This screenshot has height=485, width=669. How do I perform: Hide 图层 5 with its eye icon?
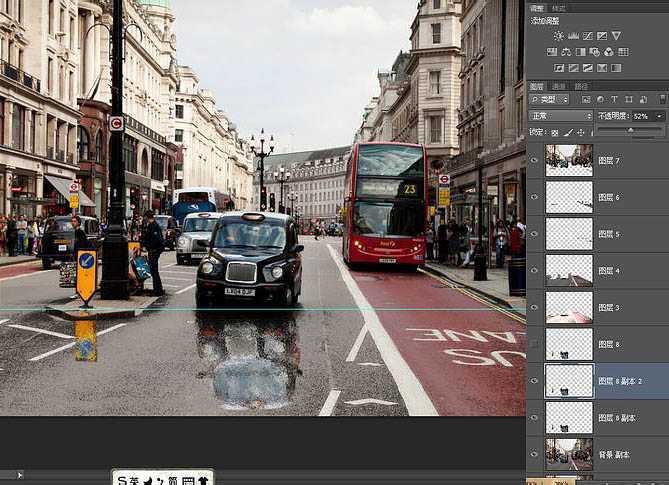pyautogui.click(x=534, y=234)
